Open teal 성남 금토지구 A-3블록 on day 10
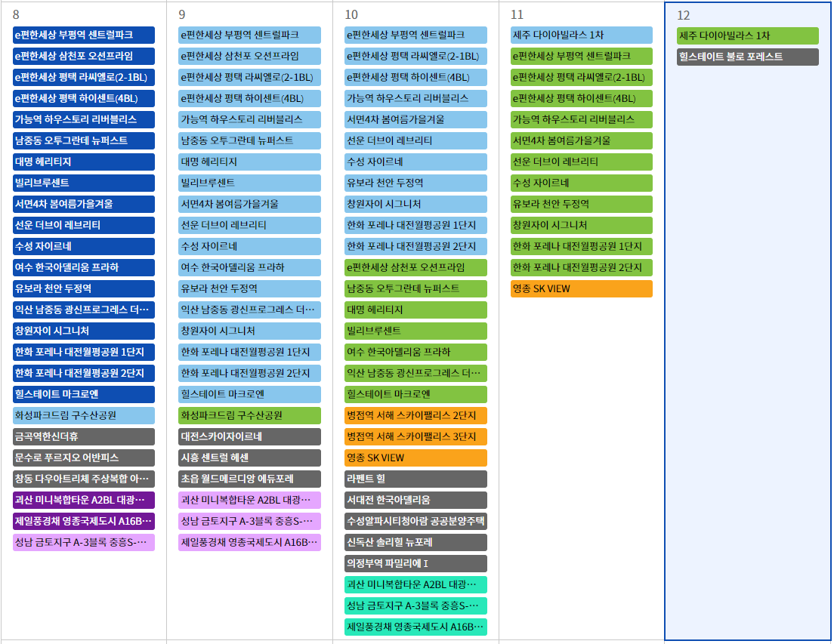834x644 pixels. pos(415,605)
